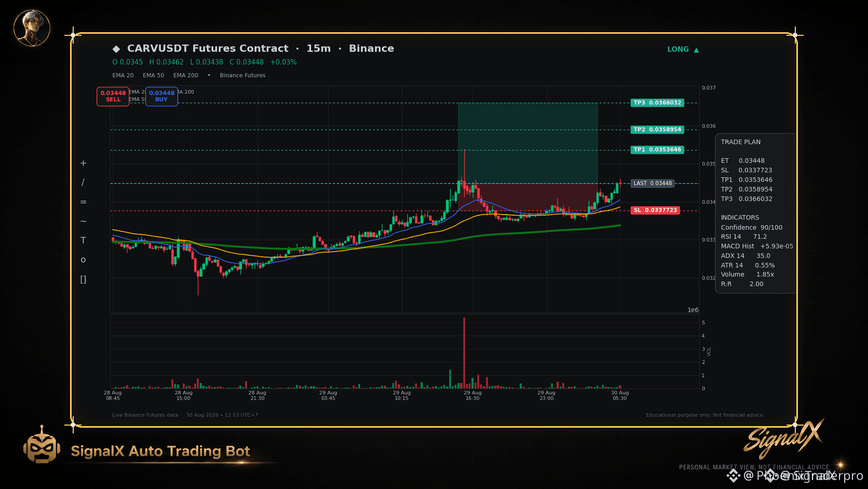Open the CARVUSDT Futures Contract symbol selector
The width and height of the screenshot is (868, 489).
(x=208, y=48)
